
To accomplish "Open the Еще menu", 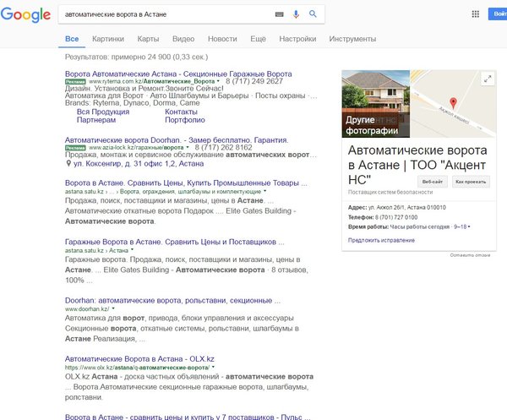I will [258, 39].
